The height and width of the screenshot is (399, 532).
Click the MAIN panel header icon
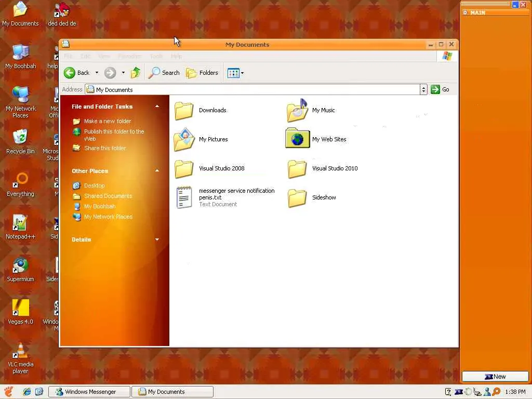tap(465, 12)
